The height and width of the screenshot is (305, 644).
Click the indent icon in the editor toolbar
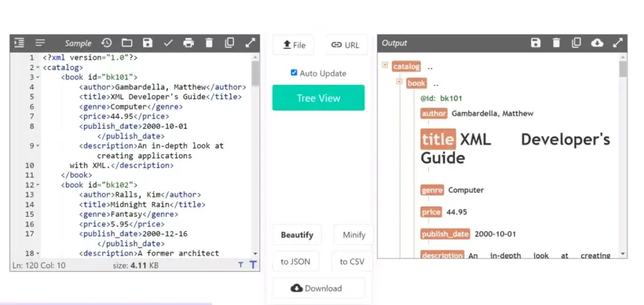pyautogui.click(x=19, y=43)
